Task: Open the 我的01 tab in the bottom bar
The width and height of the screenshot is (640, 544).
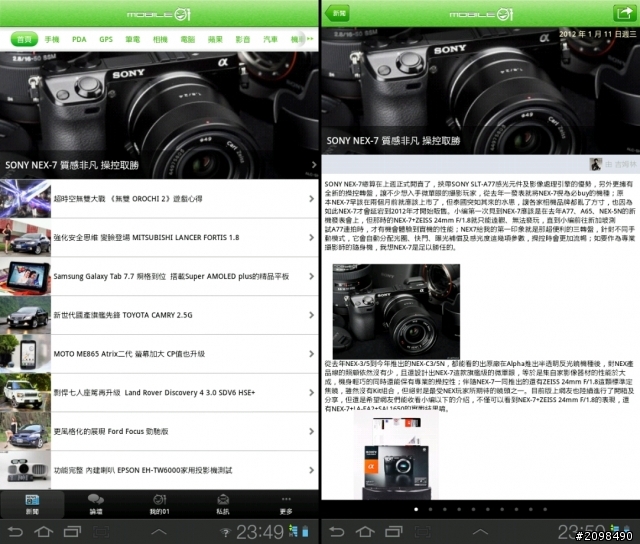Action: click(x=159, y=504)
